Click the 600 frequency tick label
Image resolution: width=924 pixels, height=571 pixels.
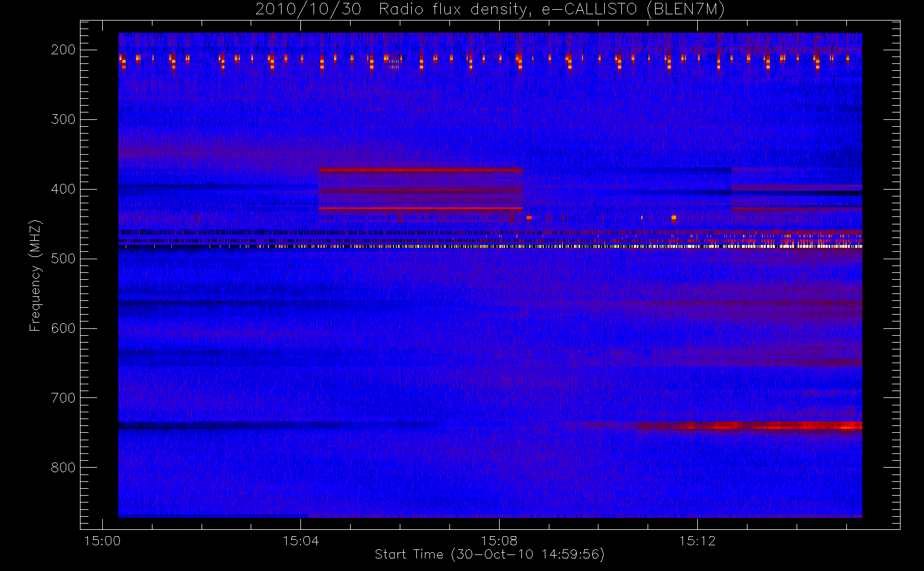click(63, 328)
